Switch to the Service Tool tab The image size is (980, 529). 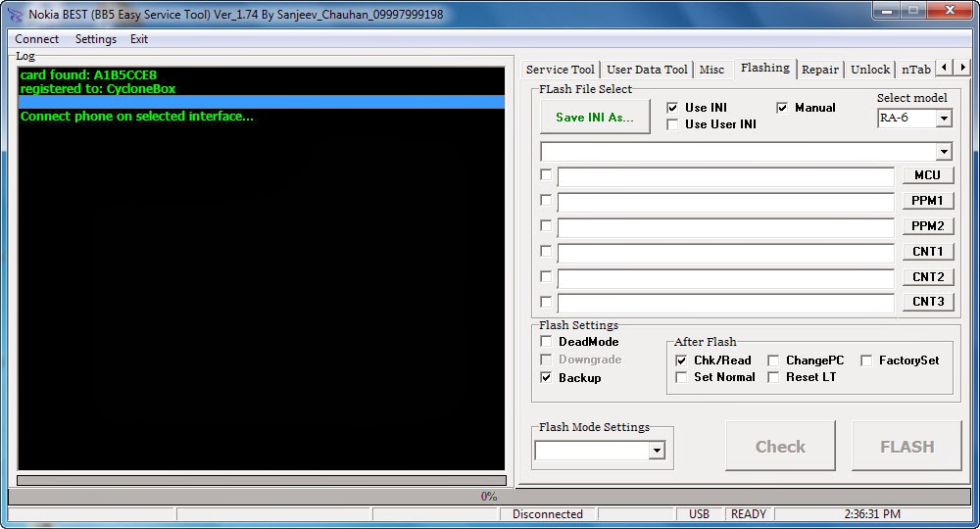[560, 70]
